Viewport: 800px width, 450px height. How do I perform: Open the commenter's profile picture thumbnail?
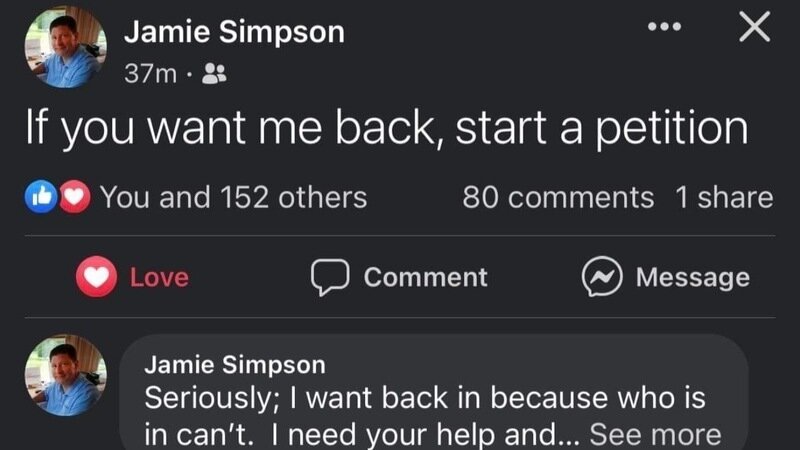[x=65, y=376]
